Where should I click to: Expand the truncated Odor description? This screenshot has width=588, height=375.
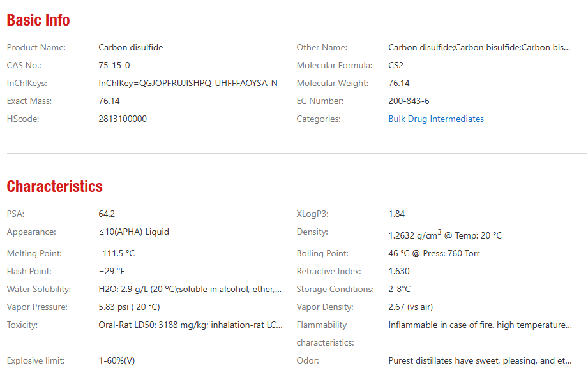click(x=479, y=361)
